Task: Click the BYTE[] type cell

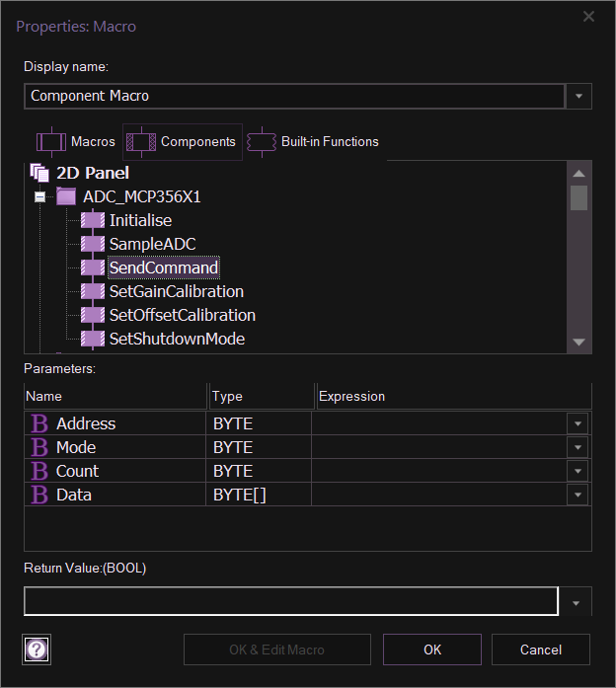Action: 259,495
